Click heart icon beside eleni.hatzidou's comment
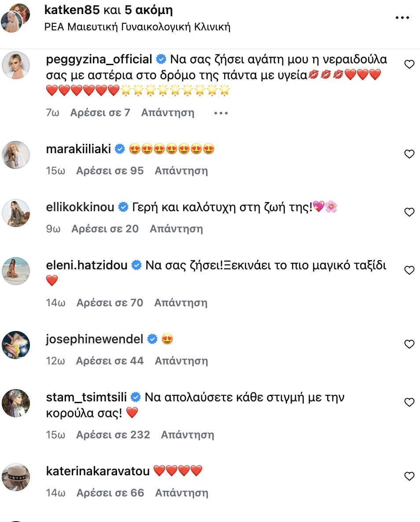 [x=409, y=270]
